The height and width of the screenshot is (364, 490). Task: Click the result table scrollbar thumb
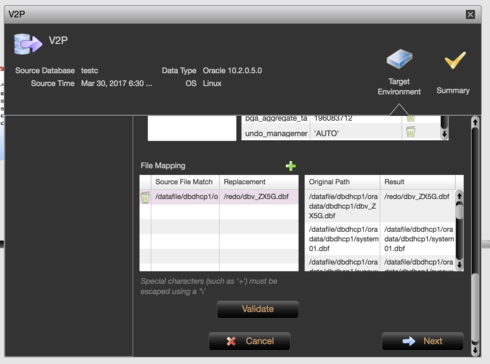click(x=459, y=211)
